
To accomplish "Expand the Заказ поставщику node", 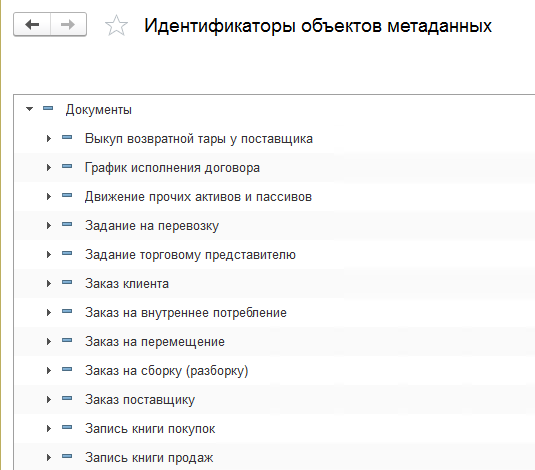I will 49,399.
